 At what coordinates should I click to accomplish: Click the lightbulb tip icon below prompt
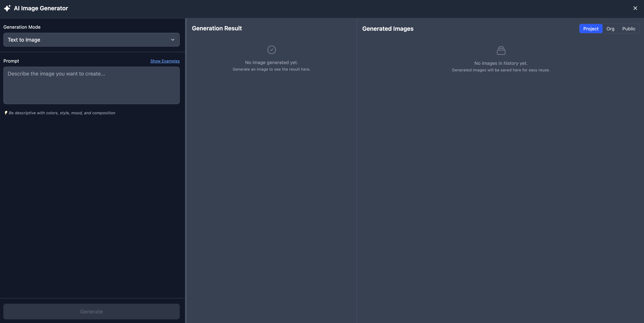pos(6,113)
